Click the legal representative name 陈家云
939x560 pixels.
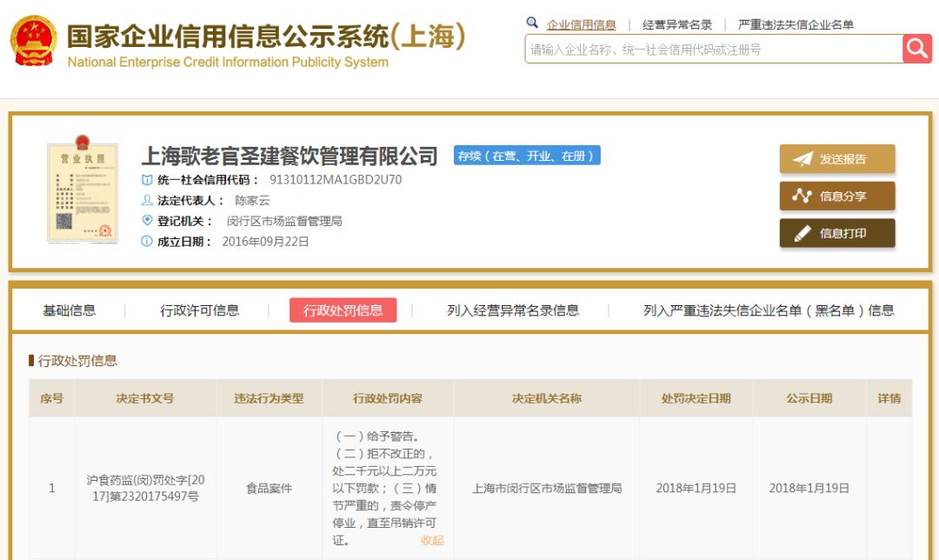tap(252, 201)
